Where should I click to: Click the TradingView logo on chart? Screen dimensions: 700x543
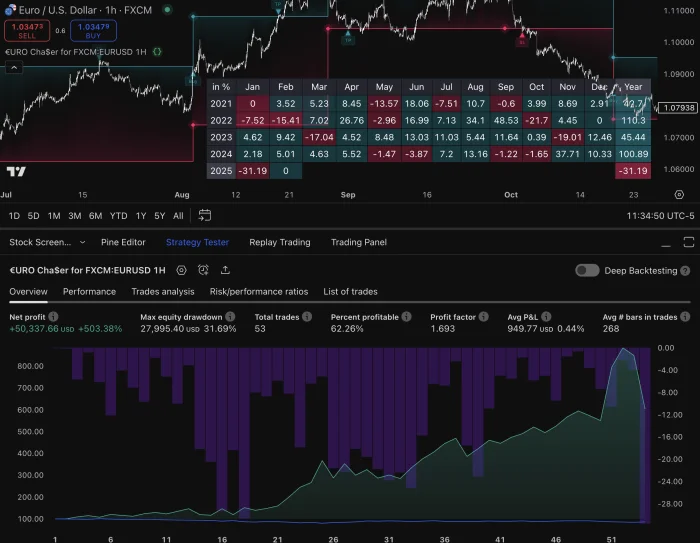point(15,172)
